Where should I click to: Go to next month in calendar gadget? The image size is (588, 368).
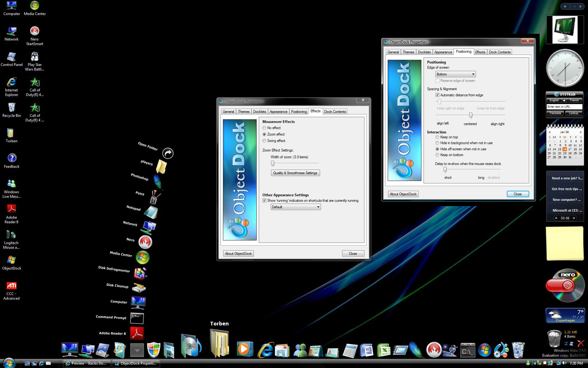(x=581, y=132)
